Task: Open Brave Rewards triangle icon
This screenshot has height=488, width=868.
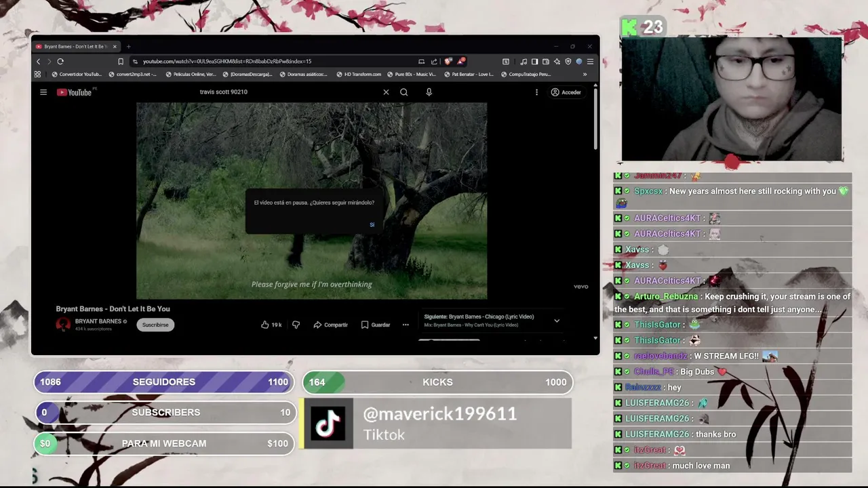Action: (x=461, y=61)
